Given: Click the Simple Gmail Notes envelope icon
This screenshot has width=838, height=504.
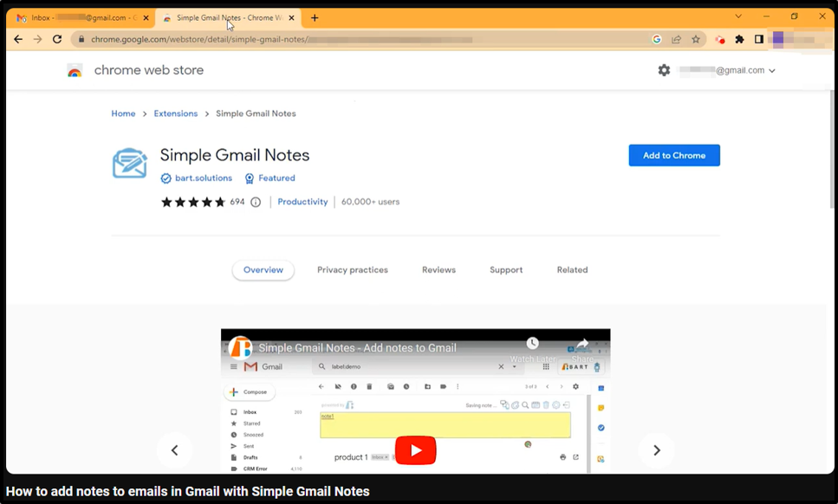Looking at the screenshot, I should pos(130,164).
